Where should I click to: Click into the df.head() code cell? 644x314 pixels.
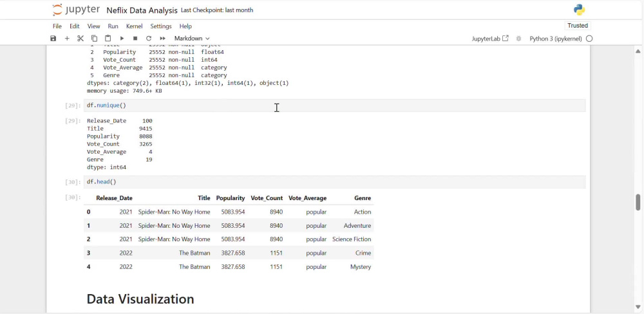(x=334, y=182)
